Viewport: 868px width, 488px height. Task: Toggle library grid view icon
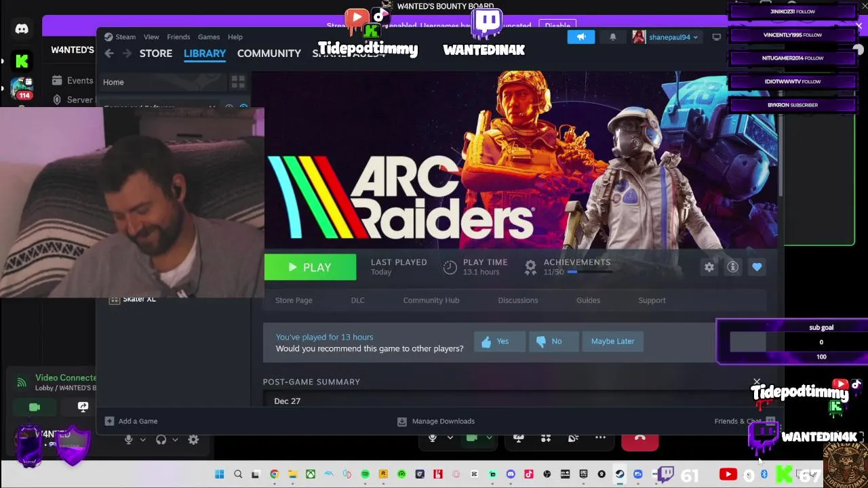coord(238,82)
